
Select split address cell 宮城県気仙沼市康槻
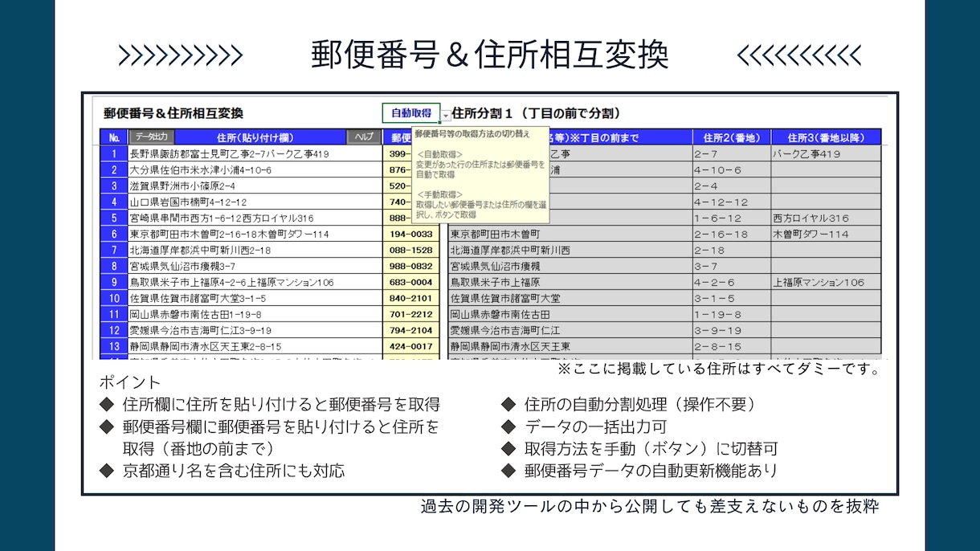(570, 266)
